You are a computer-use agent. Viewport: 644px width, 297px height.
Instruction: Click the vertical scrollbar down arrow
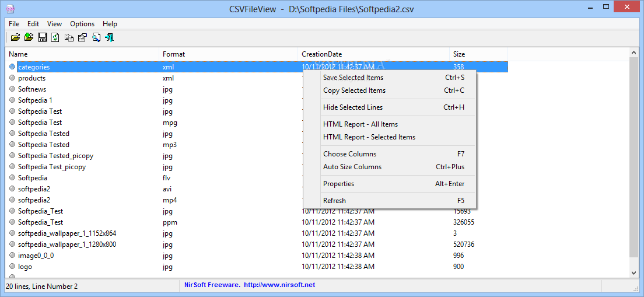[633, 272]
